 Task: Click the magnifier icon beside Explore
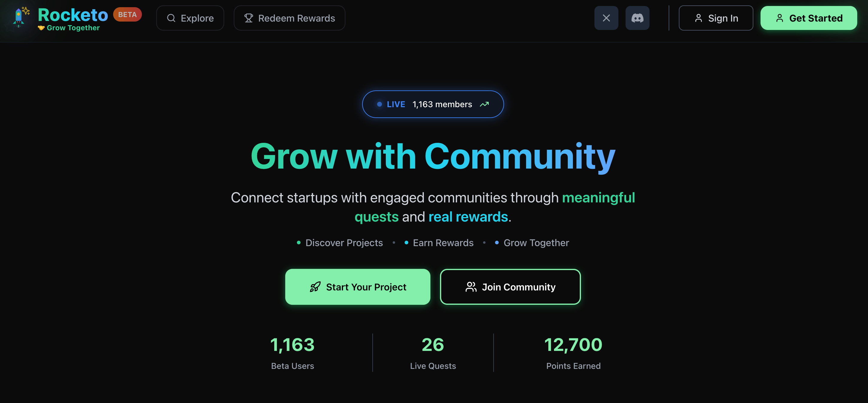click(171, 18)
